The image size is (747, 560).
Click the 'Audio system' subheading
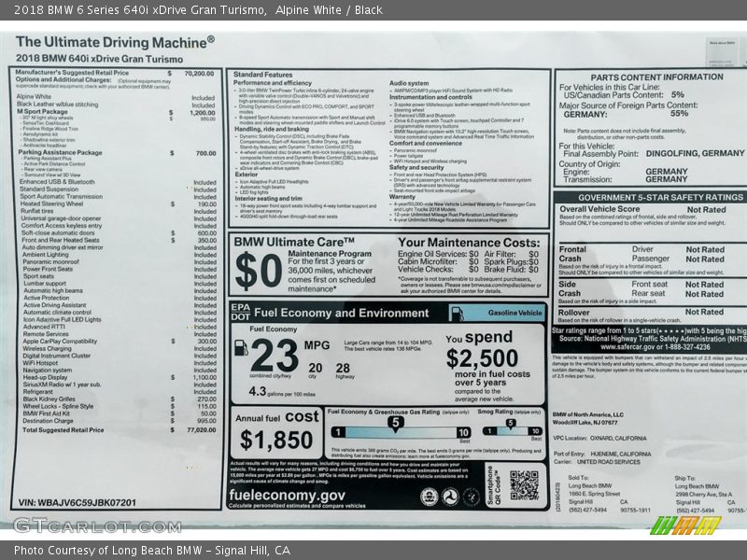pos(409,83)
